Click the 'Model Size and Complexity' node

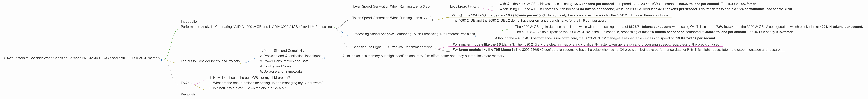point(282,51)
